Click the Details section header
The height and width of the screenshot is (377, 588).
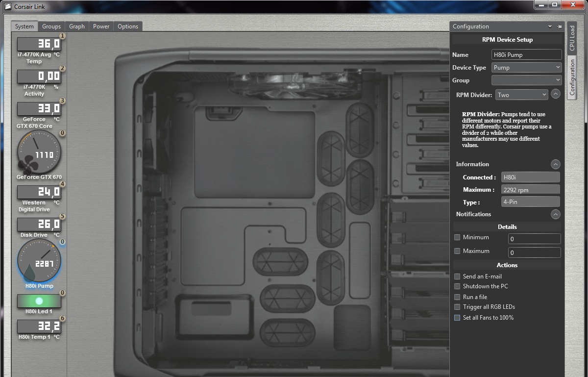(x=507, y=227)
